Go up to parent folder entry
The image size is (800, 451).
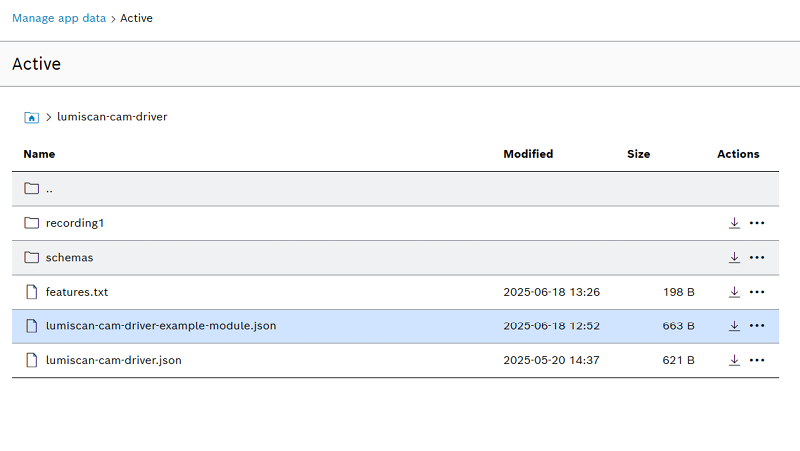[x=49, y=189]
